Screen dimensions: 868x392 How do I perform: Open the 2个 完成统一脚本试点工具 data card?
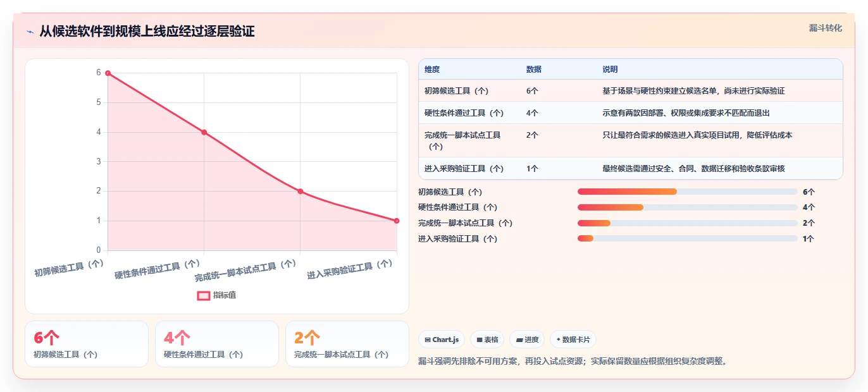tap(347, 344)
